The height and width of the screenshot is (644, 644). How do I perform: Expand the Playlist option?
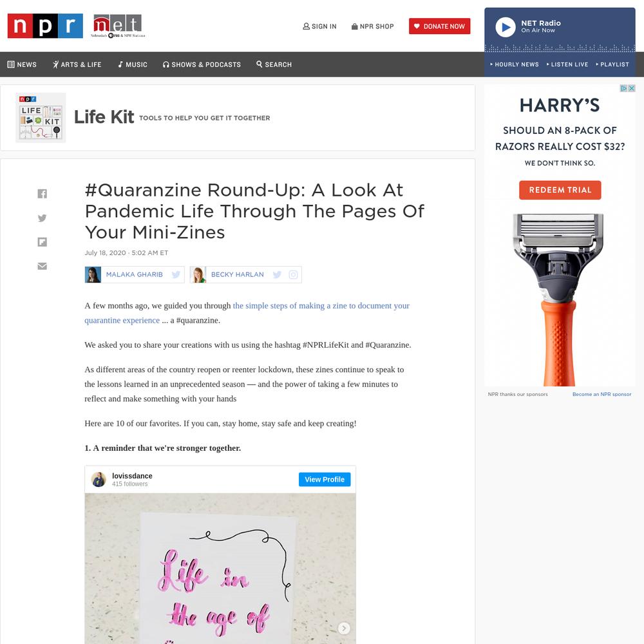612,64
